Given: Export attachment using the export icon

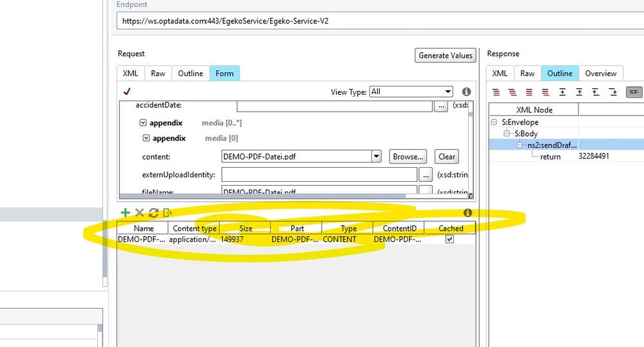Looking at the screenshot, I should (167, 213).
